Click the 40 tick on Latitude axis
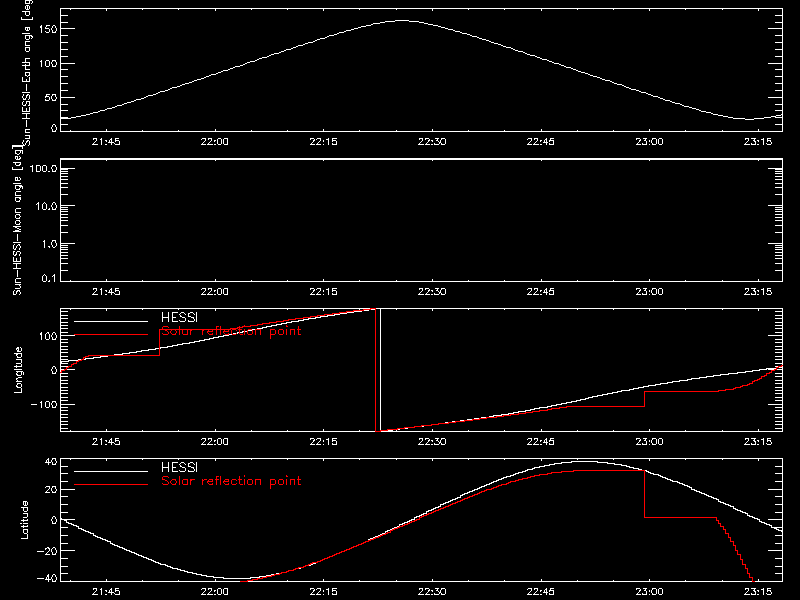800x600 pixels. (51, 462)
